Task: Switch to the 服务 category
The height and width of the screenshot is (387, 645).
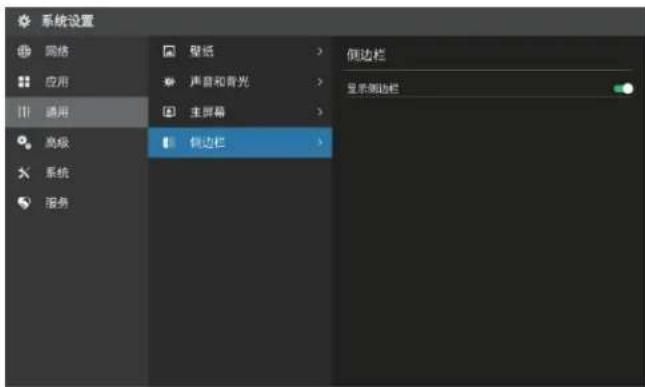Action: [77, 203]
